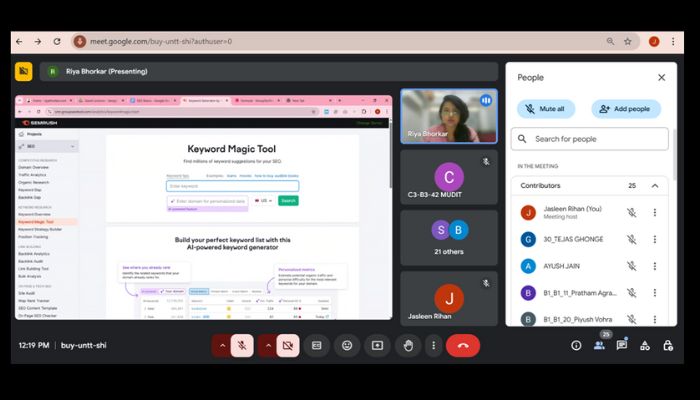Raise hand in the meeting
The width and height of the screenshot is (700, 400).
tap(408, 345)
